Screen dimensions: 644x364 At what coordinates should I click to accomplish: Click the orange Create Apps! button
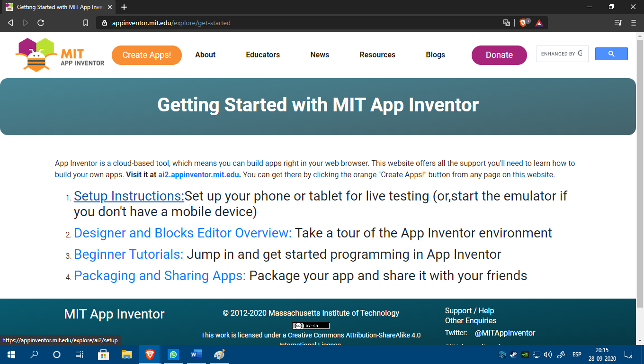(146, 55)
